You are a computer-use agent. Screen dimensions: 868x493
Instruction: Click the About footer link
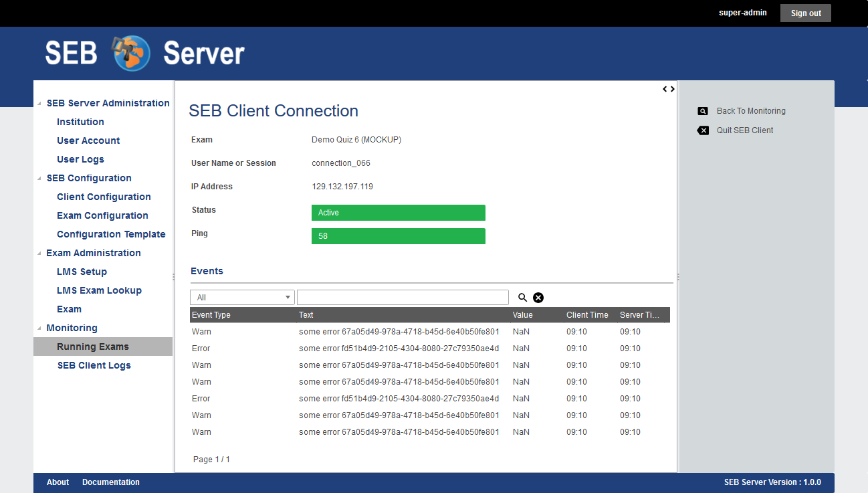58,482
